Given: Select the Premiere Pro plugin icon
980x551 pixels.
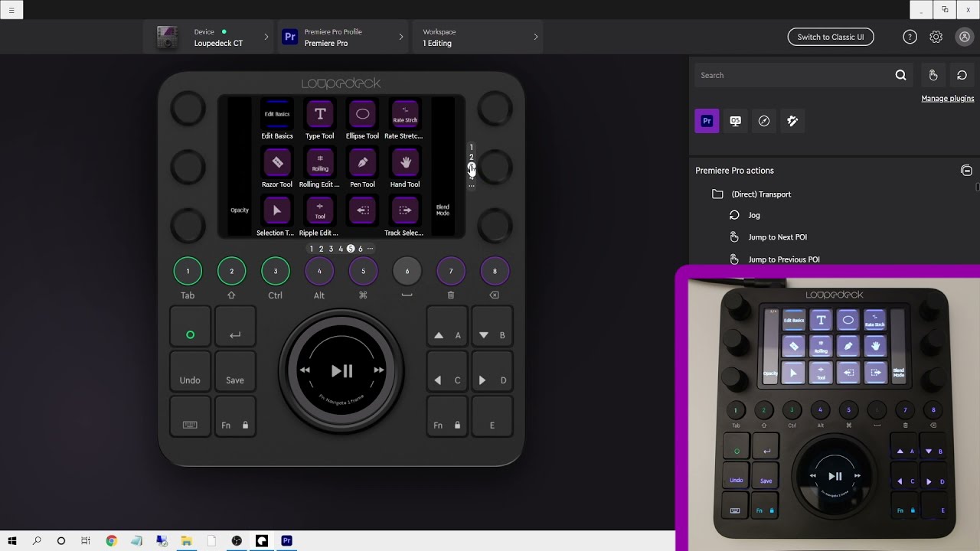Looking at the screenshot, I should point(707,121).
